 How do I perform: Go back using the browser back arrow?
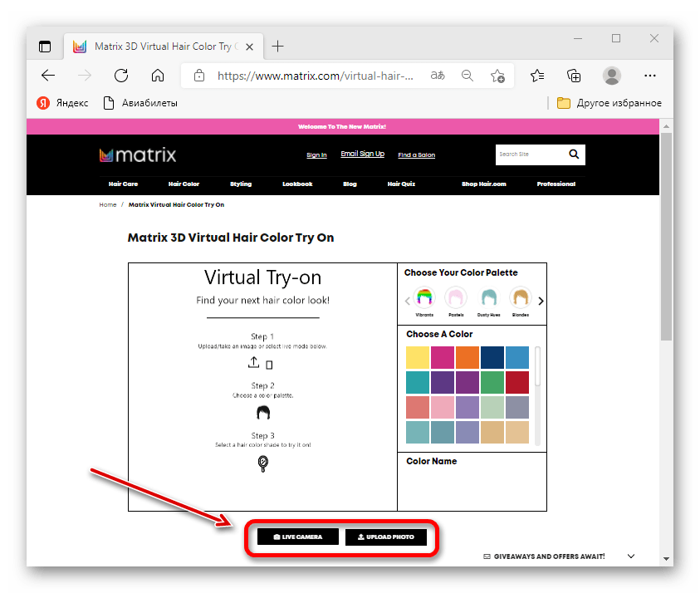(48, 76)
